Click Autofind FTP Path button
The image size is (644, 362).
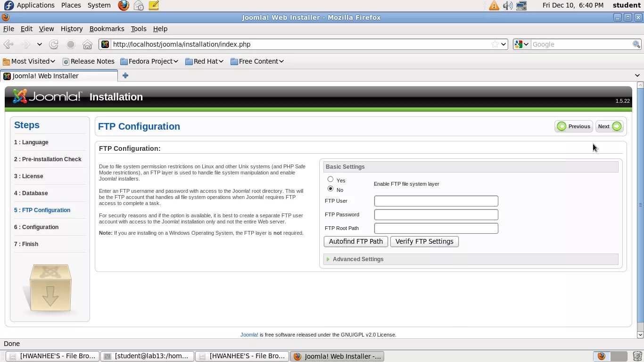click(356, 241)
